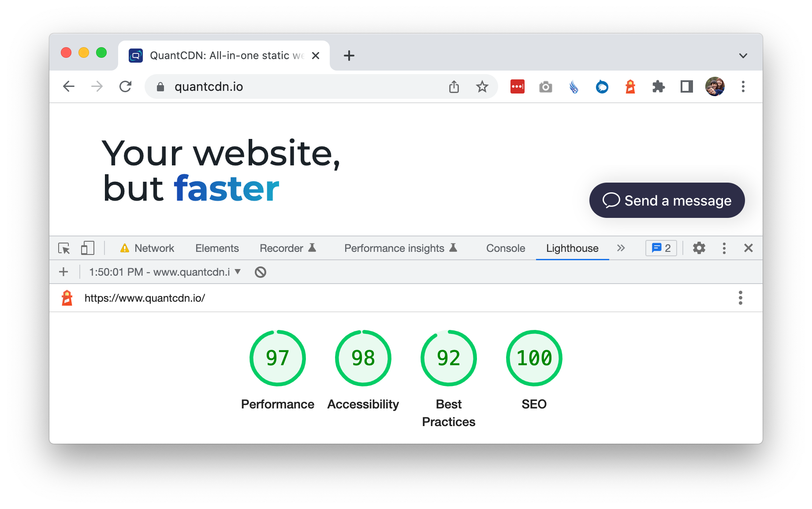The height and width of the screenshot is (509, 812).
Task: Open the browser extensions puzzle icon
Action: point(658,86)
